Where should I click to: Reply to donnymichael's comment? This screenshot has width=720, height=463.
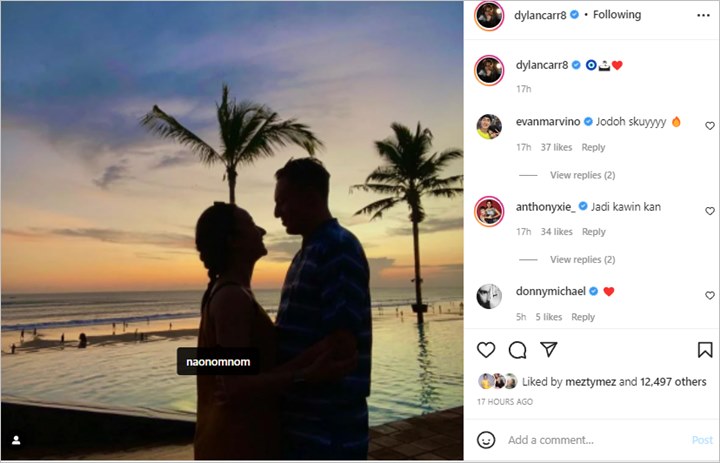tap(583, 317)
